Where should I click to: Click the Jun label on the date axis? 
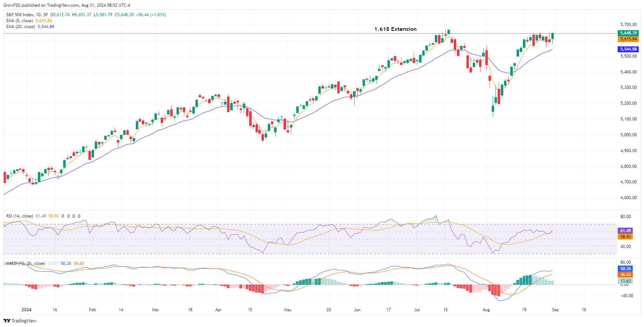click(357, 310)
